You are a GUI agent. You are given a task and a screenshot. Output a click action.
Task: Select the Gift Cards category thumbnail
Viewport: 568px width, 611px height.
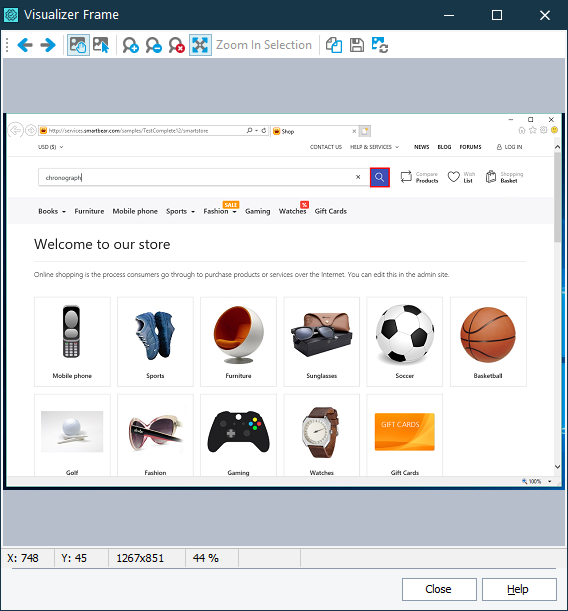(404, 435)
